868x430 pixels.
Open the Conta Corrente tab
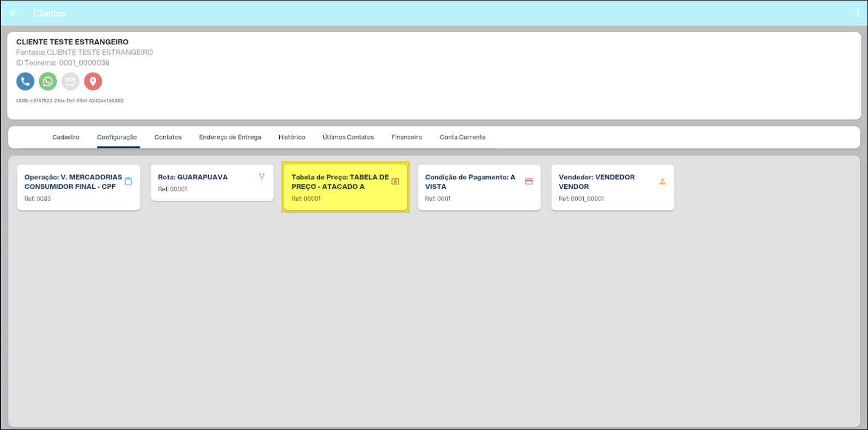click(x=462, y=137)
